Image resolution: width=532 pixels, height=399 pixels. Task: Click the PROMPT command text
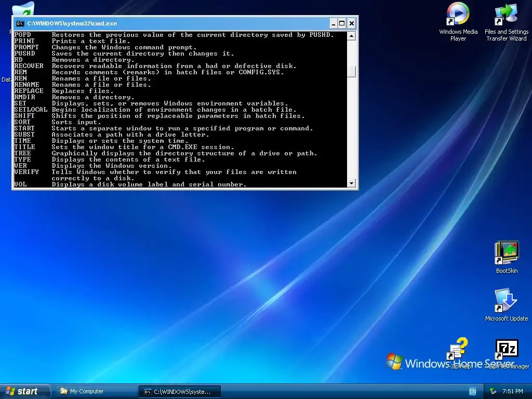pyautogui.click(x=26, y=47)
